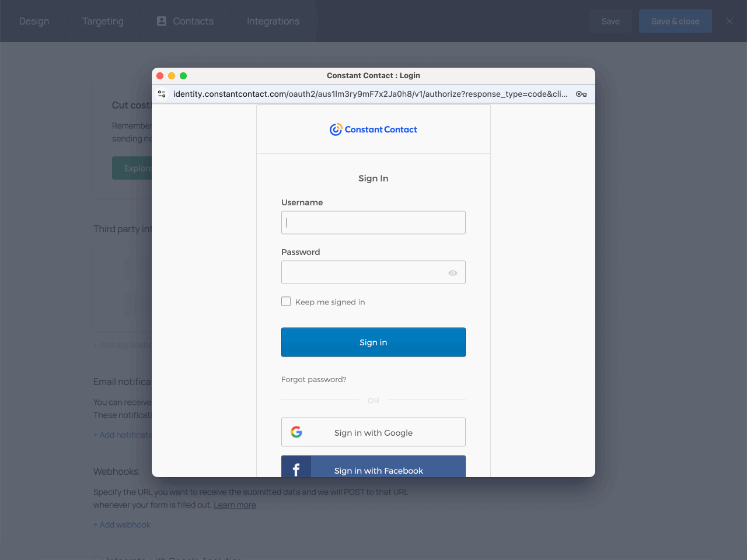Screen dimensions: 747x560
Task: Click the Google logo icon
Action: (x=296, y=432)
